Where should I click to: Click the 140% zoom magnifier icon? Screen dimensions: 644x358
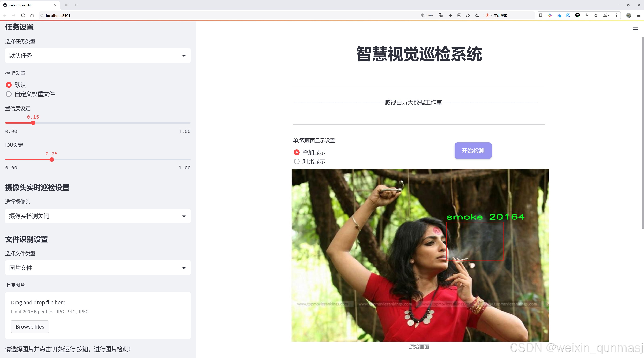tap(423, 16)
